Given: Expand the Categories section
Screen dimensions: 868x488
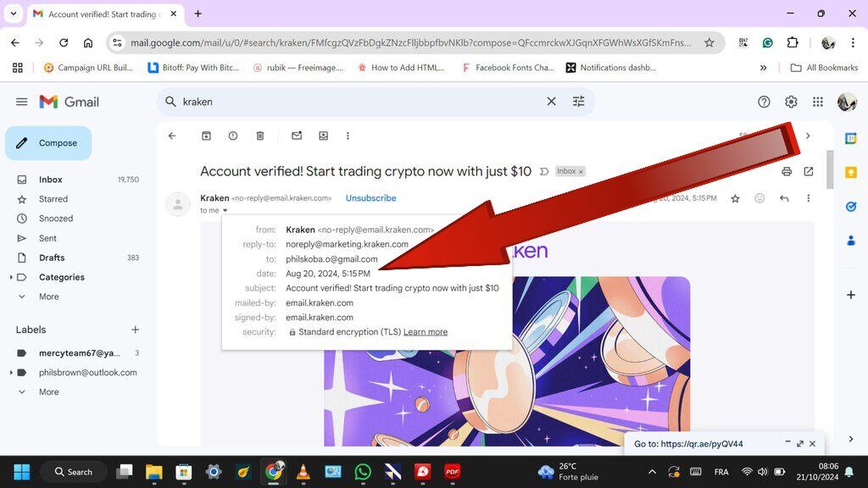Looking at the screenshot, I should point(11,277).
